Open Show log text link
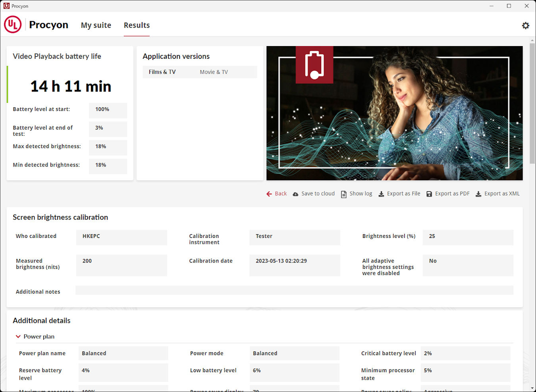Screen dimensions: 536x392 [361, 193]
